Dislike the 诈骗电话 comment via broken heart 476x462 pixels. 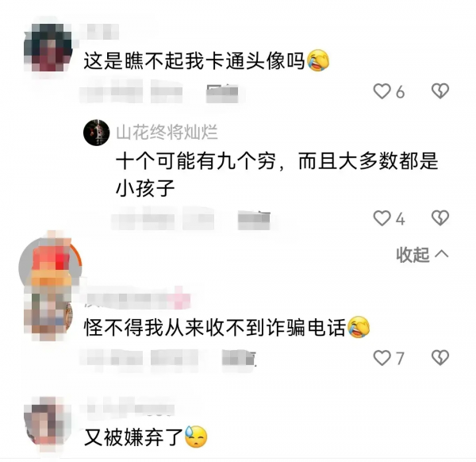point(440,357)
